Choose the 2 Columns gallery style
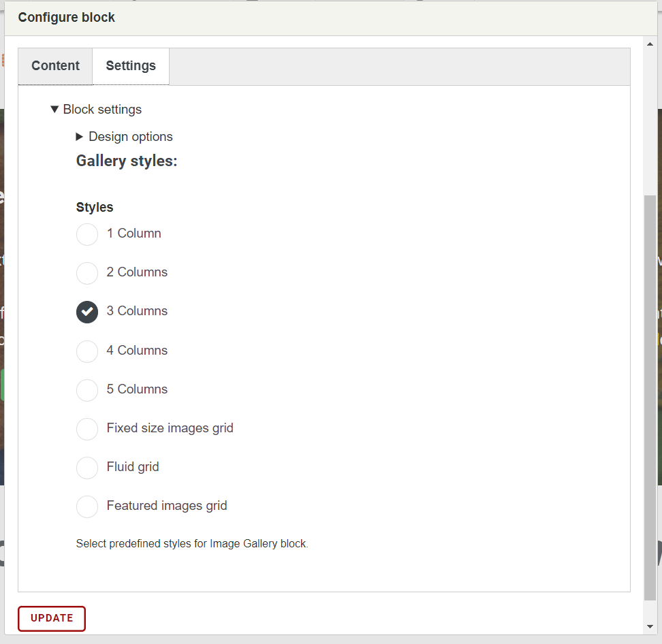Screen dimensions: 662x644 coord(87,273)
